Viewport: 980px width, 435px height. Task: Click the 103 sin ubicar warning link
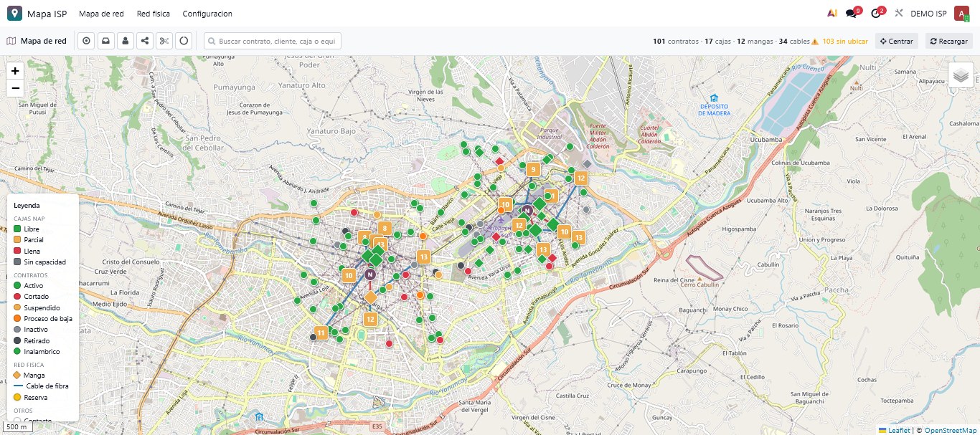[839, 41]
